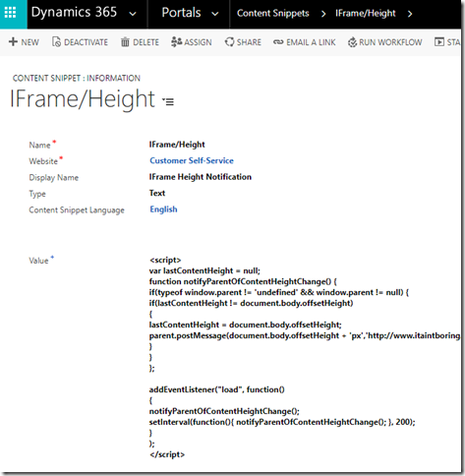Expand the Dynamics 365 dropdown chevron

(133, 14)
